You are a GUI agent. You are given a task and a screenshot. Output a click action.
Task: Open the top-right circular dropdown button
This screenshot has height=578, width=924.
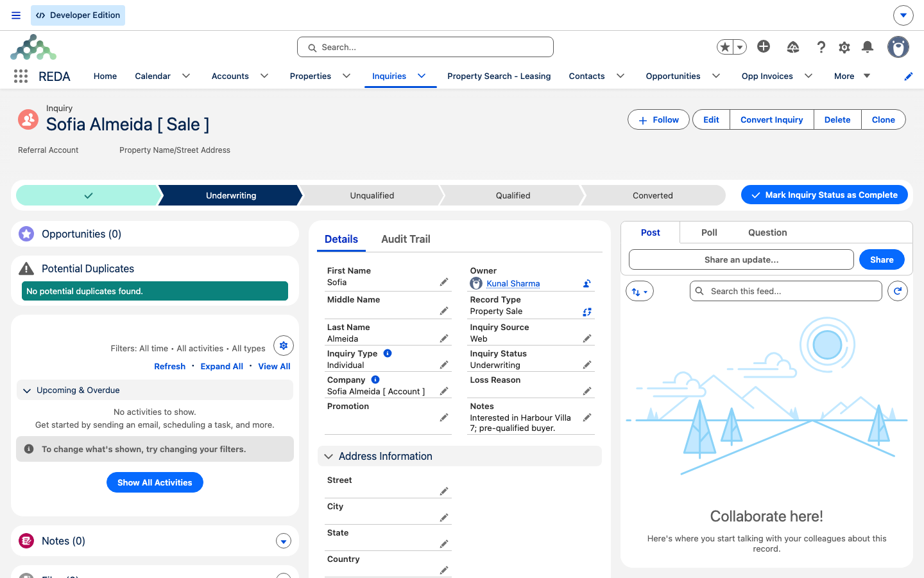click(x=903, y=15)
